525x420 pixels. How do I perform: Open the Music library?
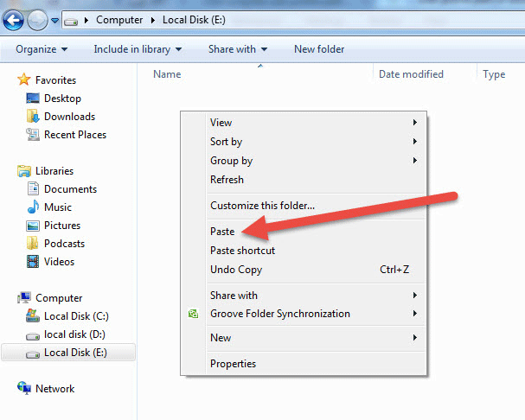click(x=58, y=207)
